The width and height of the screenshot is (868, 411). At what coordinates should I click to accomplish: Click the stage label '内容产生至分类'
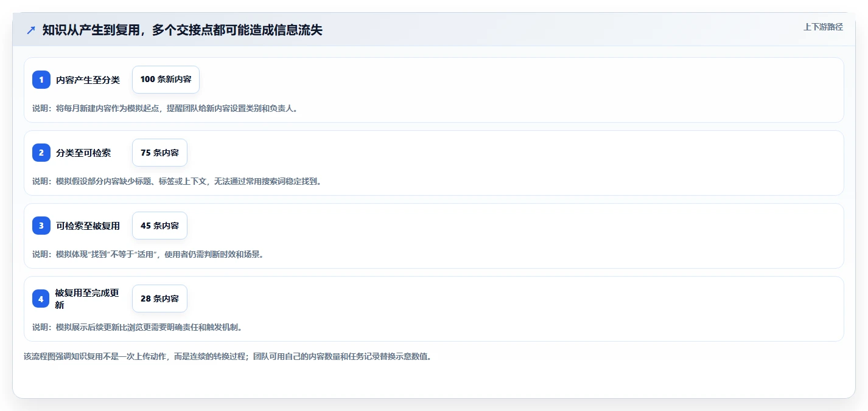(88, 80)
